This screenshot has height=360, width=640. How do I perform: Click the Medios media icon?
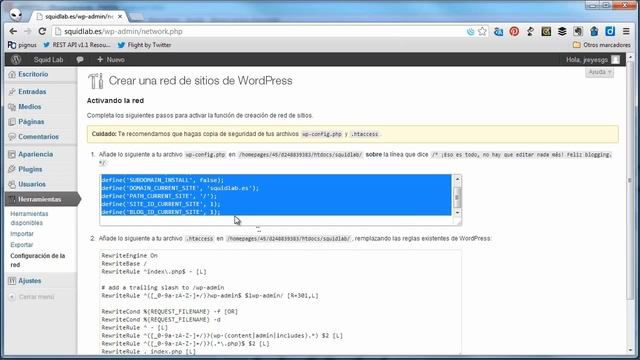click(x=12, y=107)
